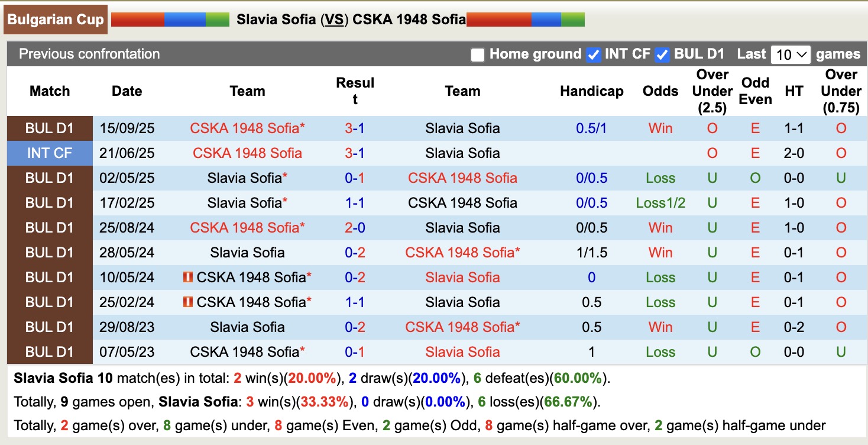Click the CSKA 1948 Sofia link on the 02/05/25 row
Image resolution: width=868 pixels, height=445 pixels.
point(463,178)
